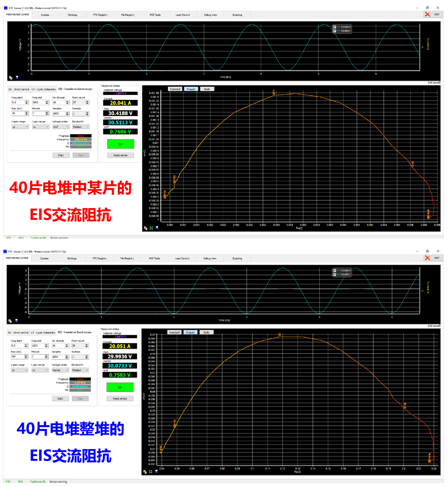Image resolution: width=448 pixels, height=487 pixels.
Task: Click PTC Server app icon in bottom title bar
Action: (5, 252)
